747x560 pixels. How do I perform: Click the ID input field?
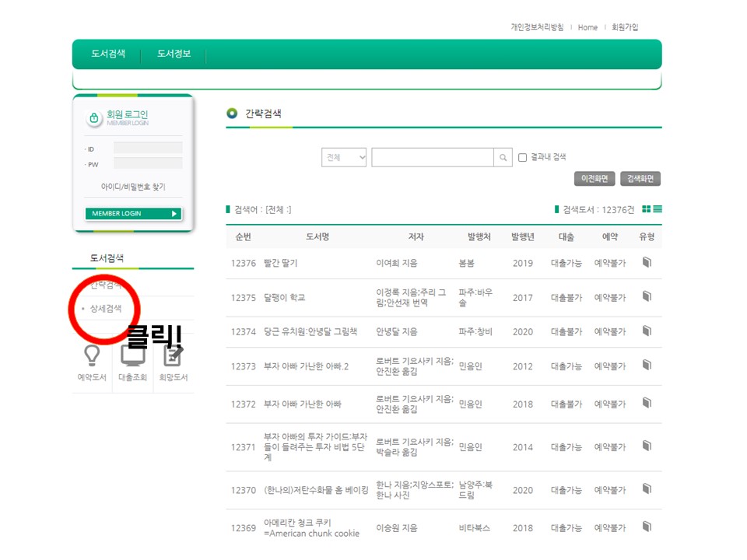tap(148, 148)
